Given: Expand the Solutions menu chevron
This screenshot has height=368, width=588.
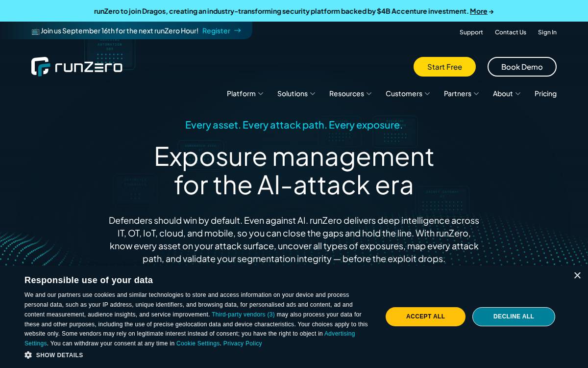Looking at the screenshot, I should coord(313,94).
